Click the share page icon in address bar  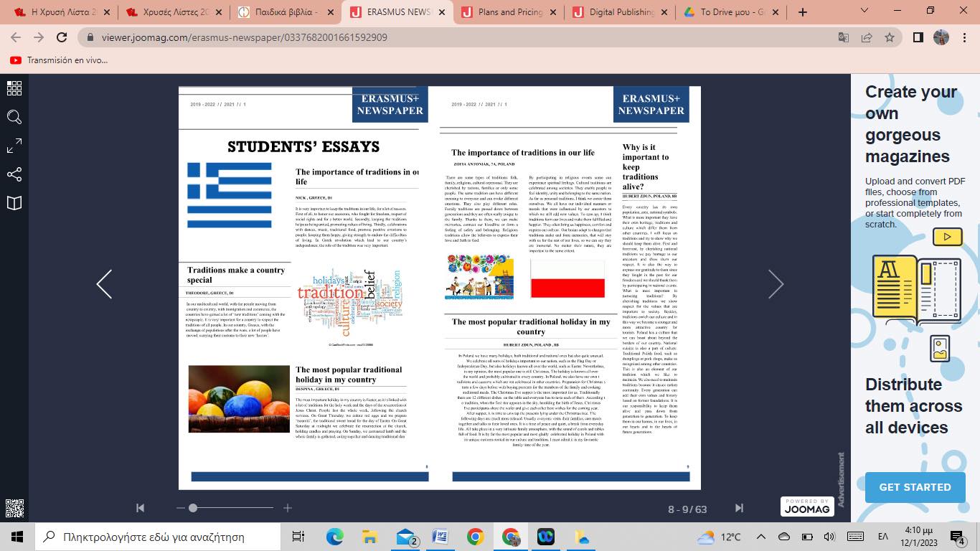[867, 37]
